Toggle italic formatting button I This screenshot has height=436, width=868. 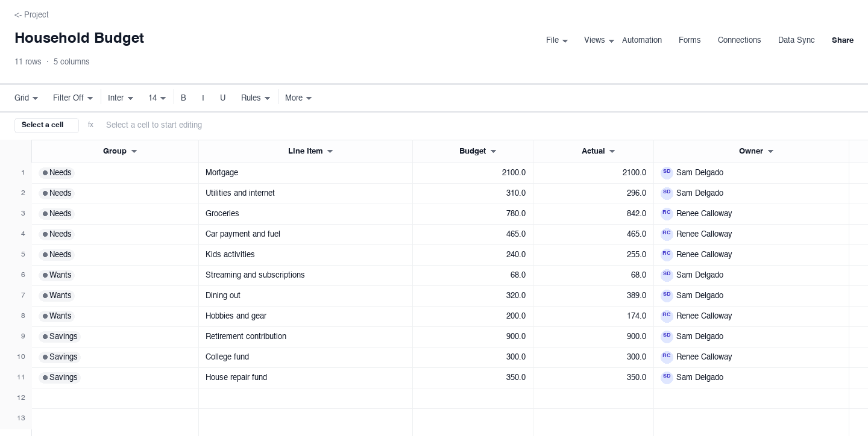(x=203, y=98)
